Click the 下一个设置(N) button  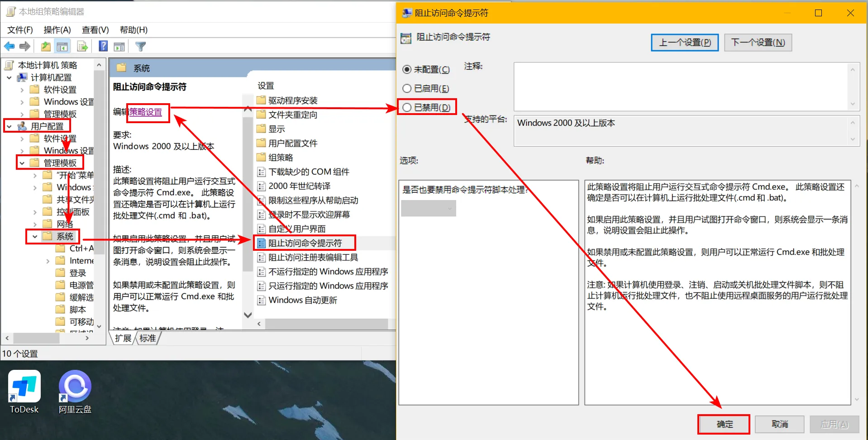758,43
